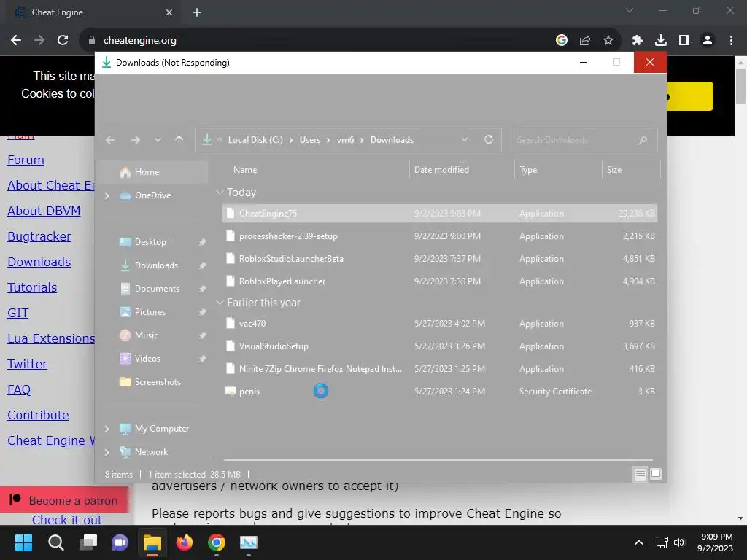
Task: Open Music quick access folder
Action: [x=146, y=335]
